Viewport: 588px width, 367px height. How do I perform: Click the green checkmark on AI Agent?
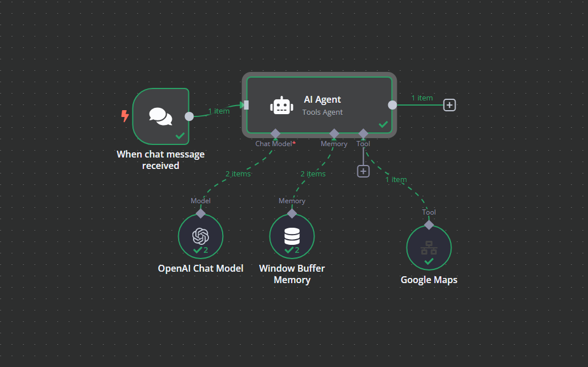(383, 124)
